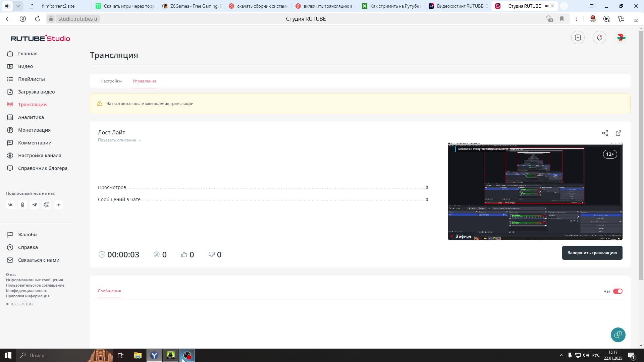The image size is (644, 362).
Task: Open the VK social link icon
Action: [x=10, y=205]
